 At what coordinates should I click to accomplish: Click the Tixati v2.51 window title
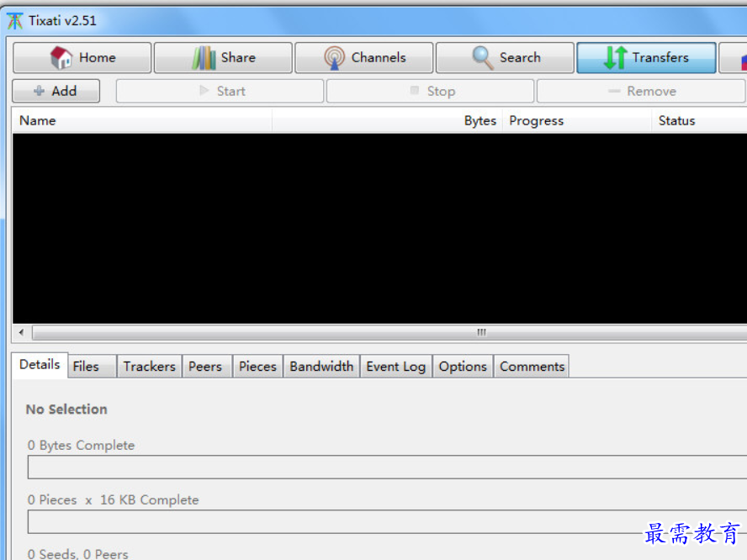(x=62, y=21)
